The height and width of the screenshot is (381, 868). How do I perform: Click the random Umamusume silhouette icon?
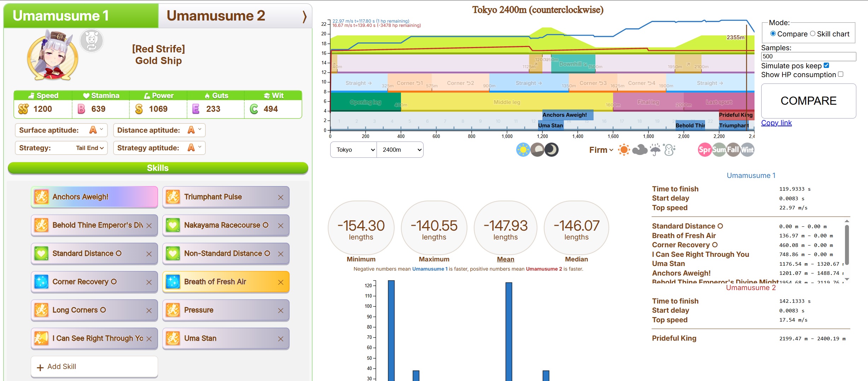(92, 41)
